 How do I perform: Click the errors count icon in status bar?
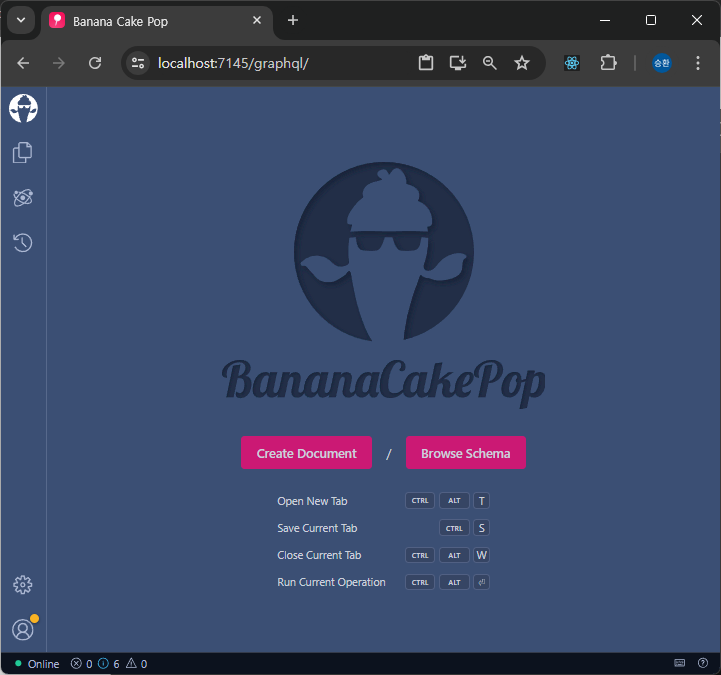coord(76,664)
